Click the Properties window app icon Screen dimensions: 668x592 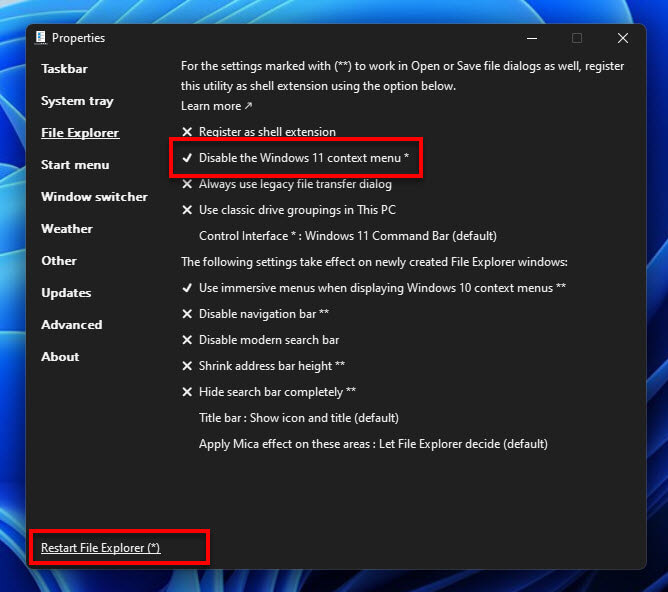[41, 37]
